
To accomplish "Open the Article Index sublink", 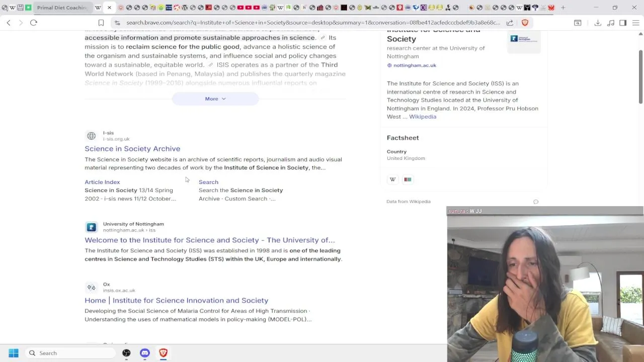I will pyautogui.click(x=102, y=182).
